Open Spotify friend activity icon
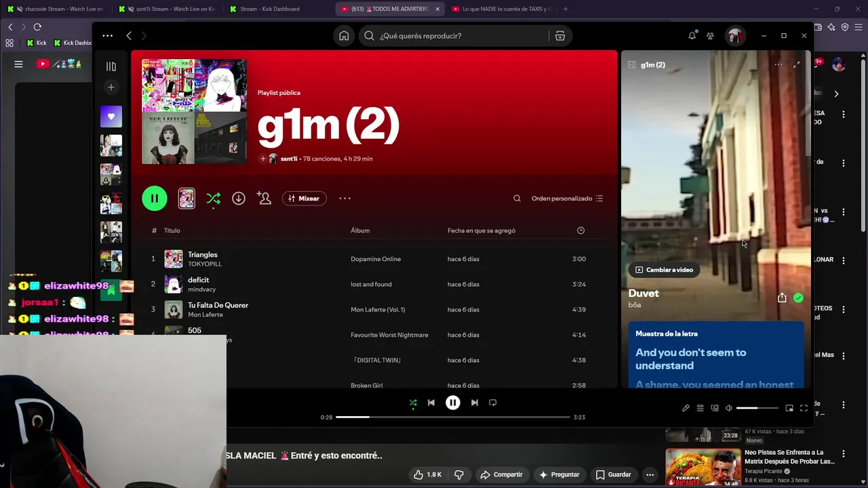868x488 pixels. click(x=710, y=36)
